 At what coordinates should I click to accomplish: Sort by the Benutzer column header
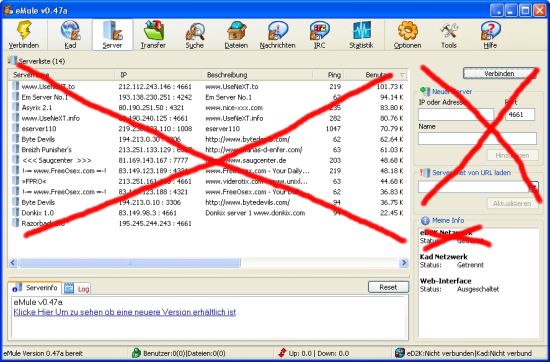[x=376, y=75]
